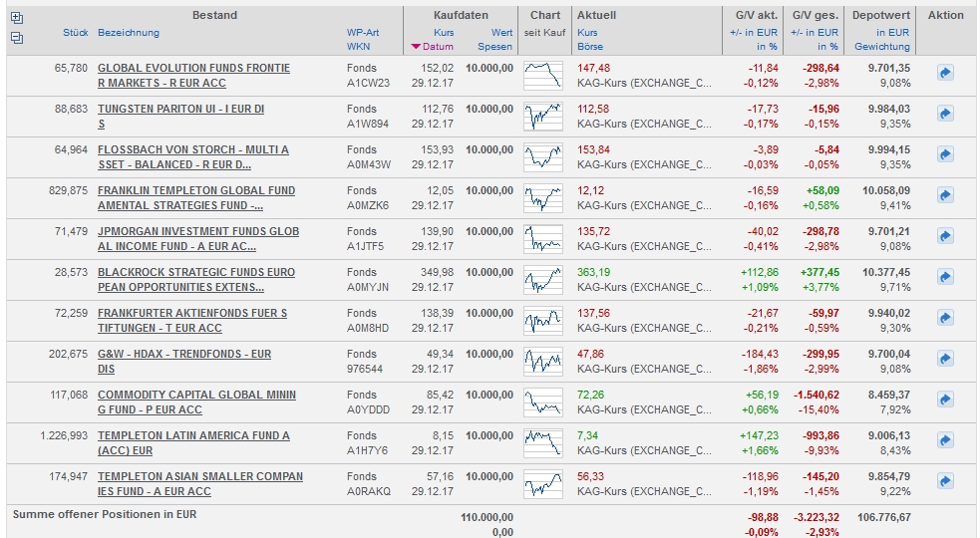Screen dimensions: 980x538
Task: Click loss value -1.540,62 for Commodity Capital
Action: pyautogui.click(x=817, y=395)
